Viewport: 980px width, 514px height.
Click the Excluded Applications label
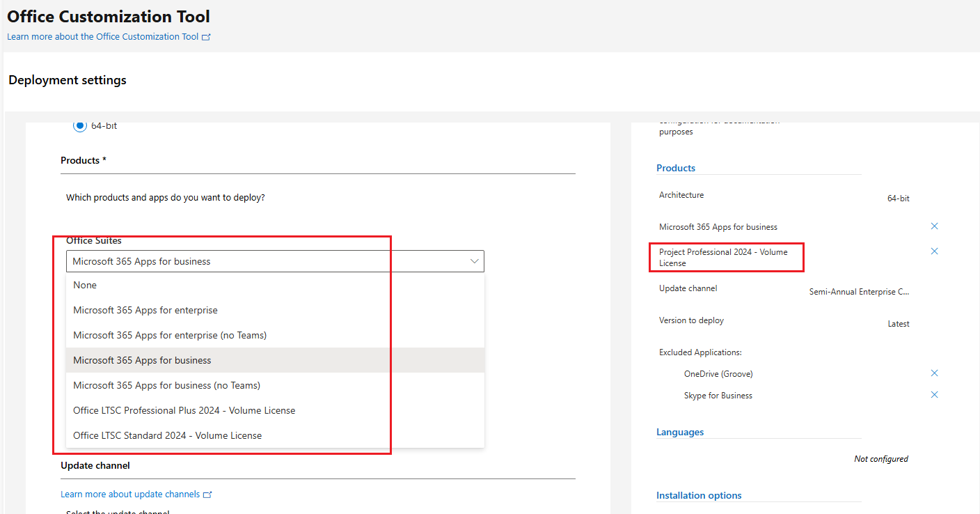pos(700,352)
